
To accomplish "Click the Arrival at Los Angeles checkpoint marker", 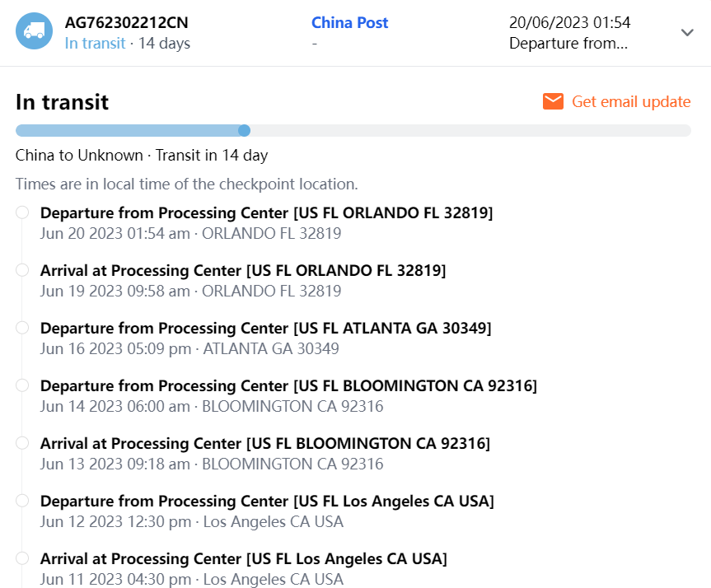I will pyautogui.click(x=22, y=558).
